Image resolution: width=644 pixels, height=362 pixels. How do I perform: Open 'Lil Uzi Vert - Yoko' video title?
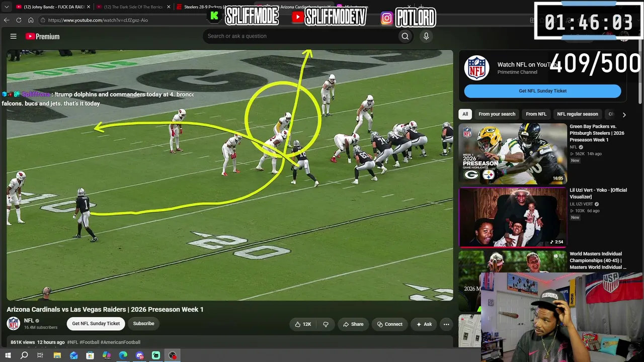click(x=598, y=194)
